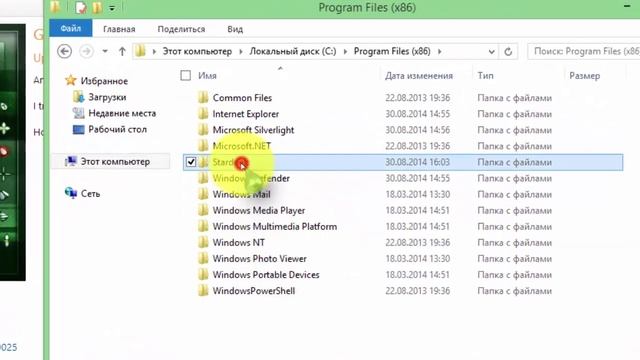
Task: Switch to the Главная tab
Action: [119, 29]
